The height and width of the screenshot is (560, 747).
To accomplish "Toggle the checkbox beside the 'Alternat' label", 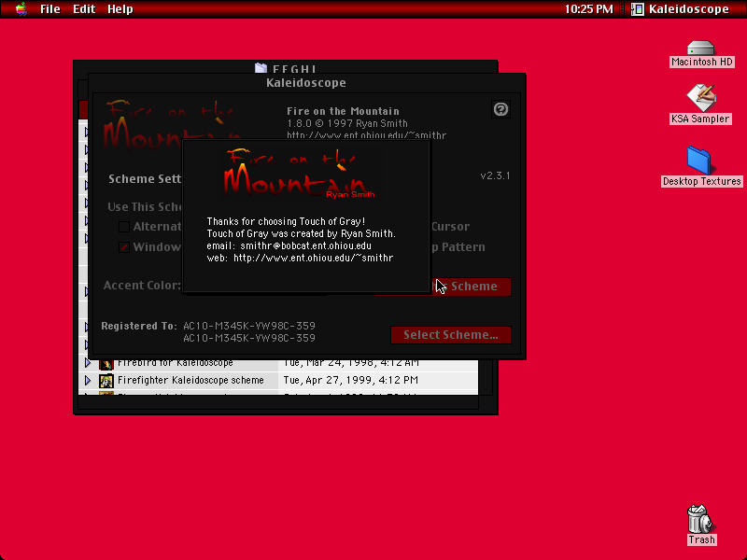I will (124, 227).
